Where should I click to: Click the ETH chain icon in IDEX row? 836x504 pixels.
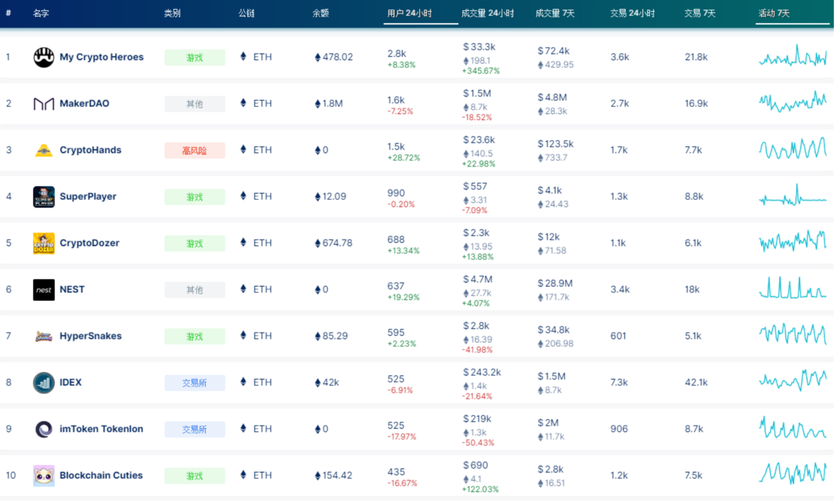[243, 382]
